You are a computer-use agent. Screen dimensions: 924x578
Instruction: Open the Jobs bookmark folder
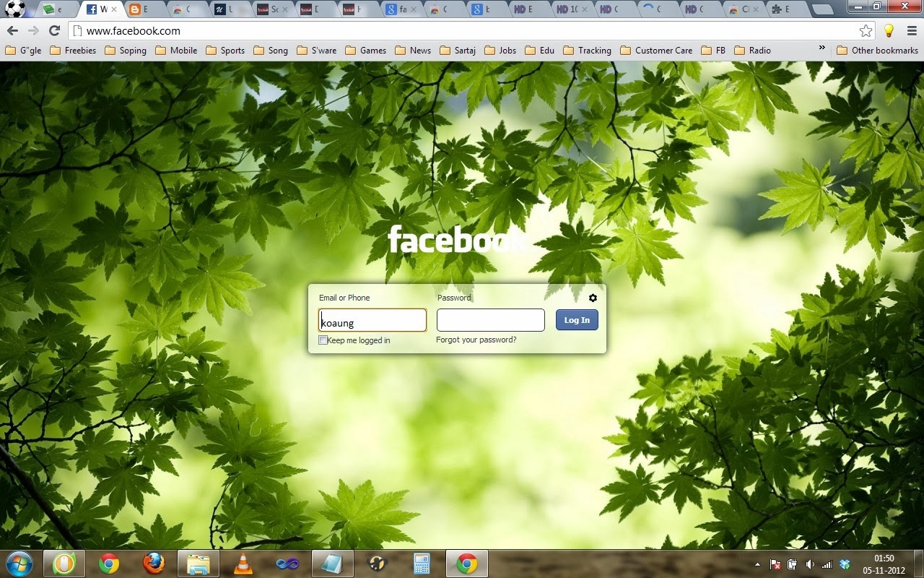[x=500, y=51]
